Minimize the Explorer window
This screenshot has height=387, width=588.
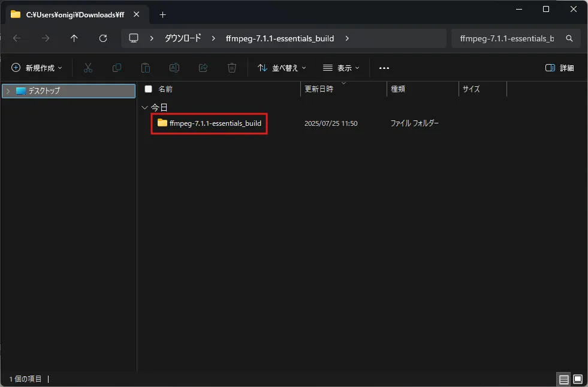[519, 9]
